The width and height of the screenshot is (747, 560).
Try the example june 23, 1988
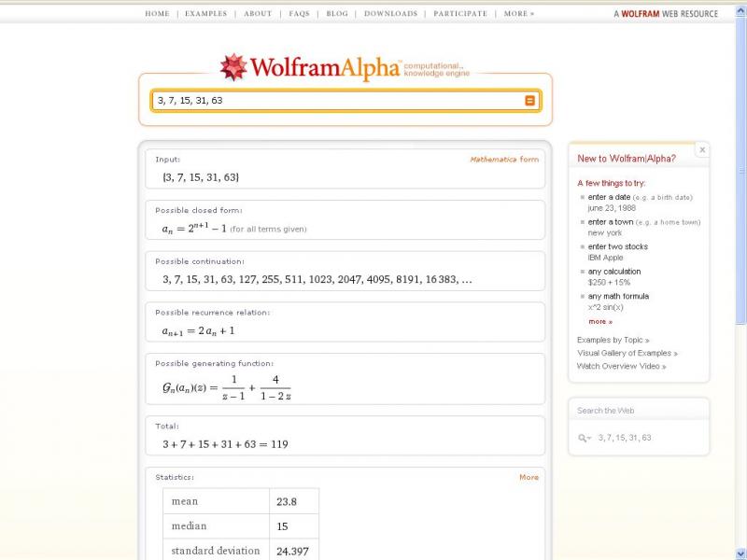click(612, 208)
